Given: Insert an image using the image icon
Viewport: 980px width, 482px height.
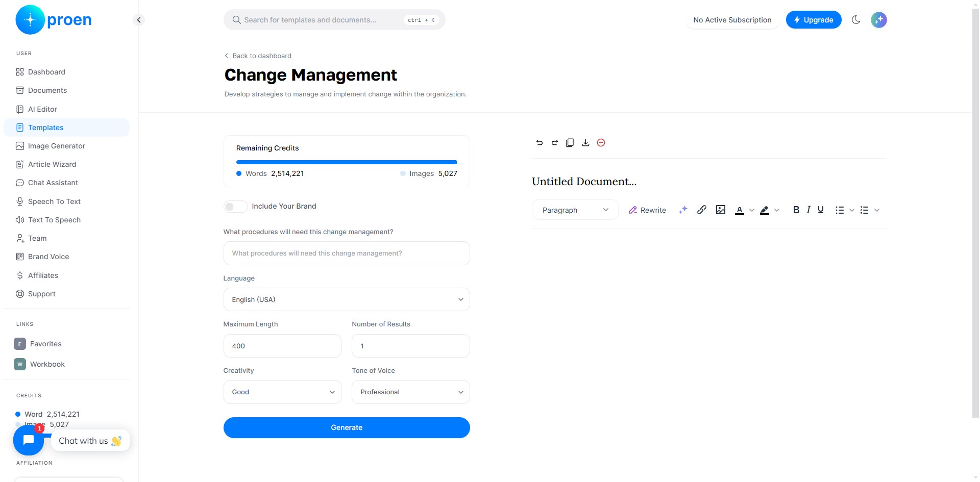Looking at the screenshot, I should [x=721, y=210].
